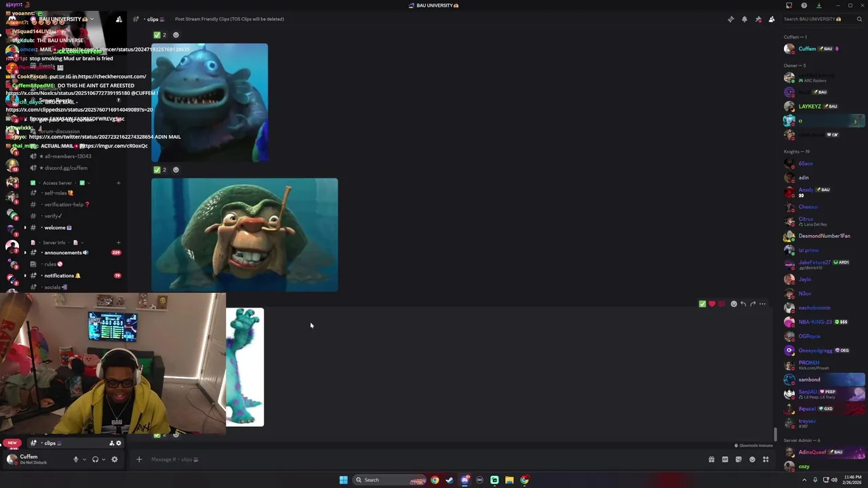868x488 pixels.
Task: Toggle the member list icon
Action: (x=772, y=19)
